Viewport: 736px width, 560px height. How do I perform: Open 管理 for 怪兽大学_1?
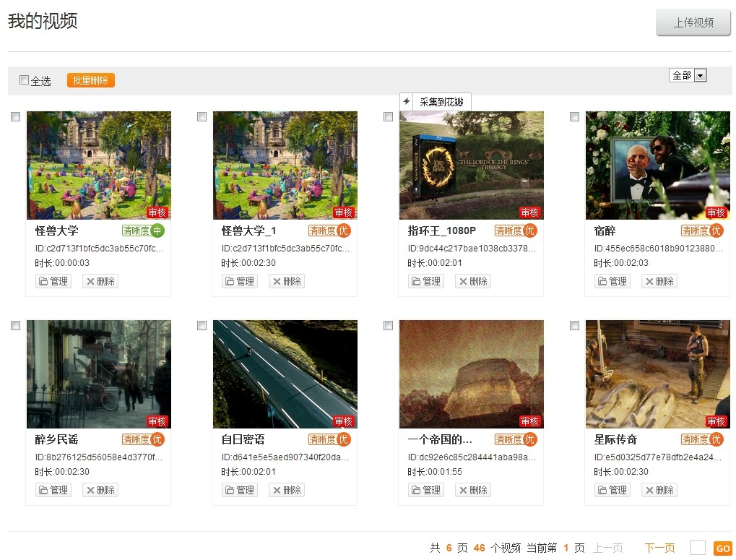click(x=240, y=281)
